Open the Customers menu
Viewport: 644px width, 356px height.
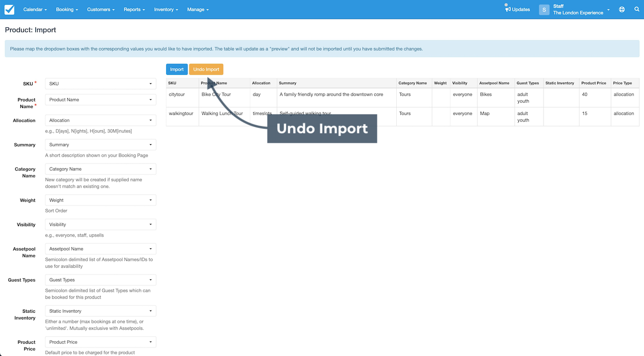point(101,9)
